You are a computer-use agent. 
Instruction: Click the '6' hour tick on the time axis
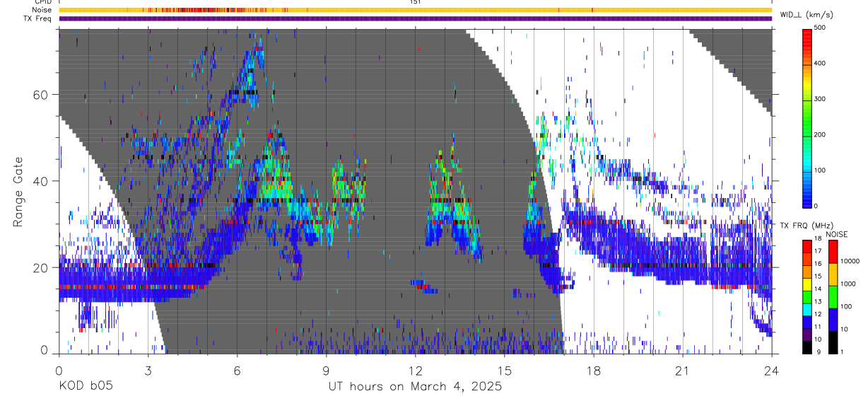pyautogui.click(x=237, y=370)
